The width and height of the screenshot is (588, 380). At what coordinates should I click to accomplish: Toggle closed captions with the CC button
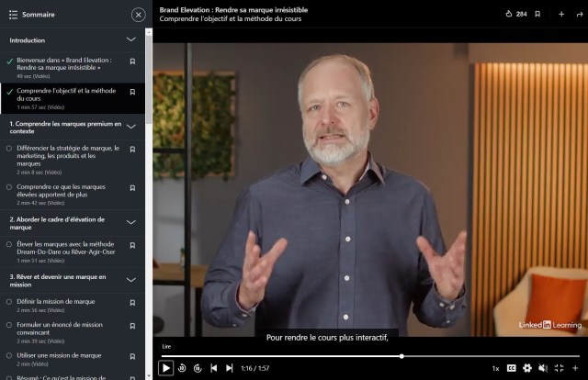[512, 368]
